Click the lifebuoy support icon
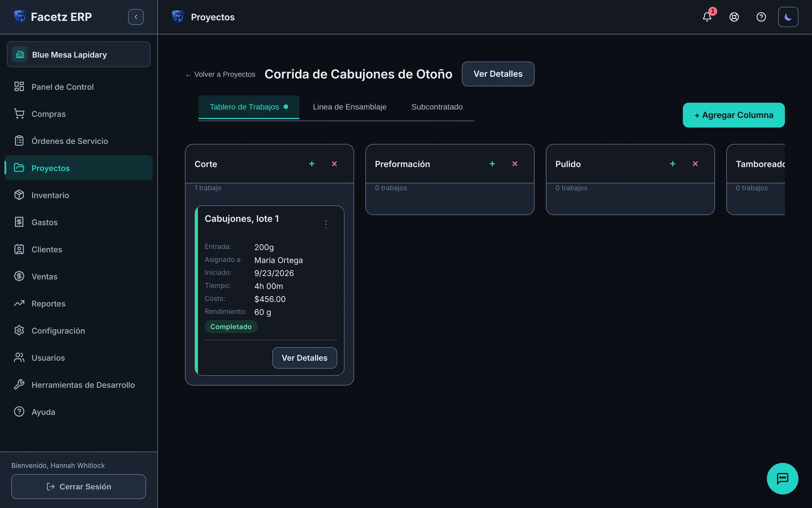 [x=734, y=17]
